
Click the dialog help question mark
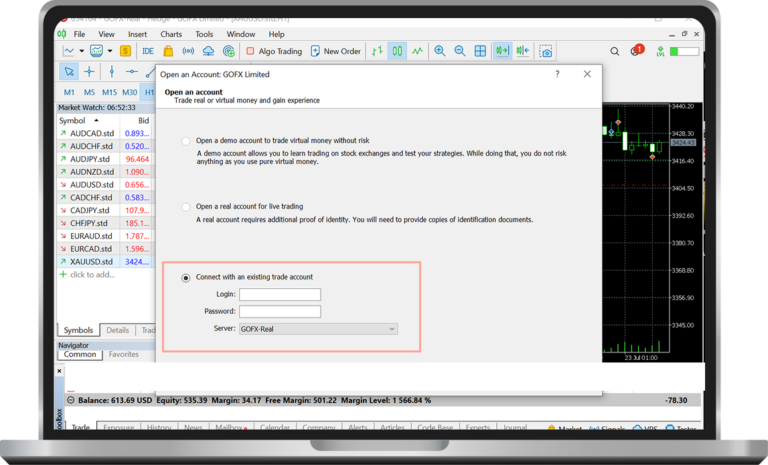coord(557,74)
